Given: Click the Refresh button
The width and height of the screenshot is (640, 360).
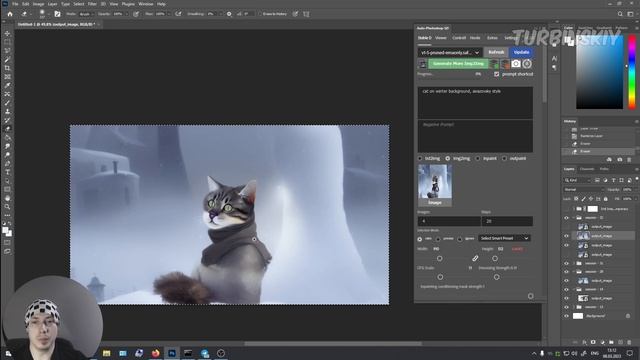Looking at the screenshot, I should tap(496, 52).
